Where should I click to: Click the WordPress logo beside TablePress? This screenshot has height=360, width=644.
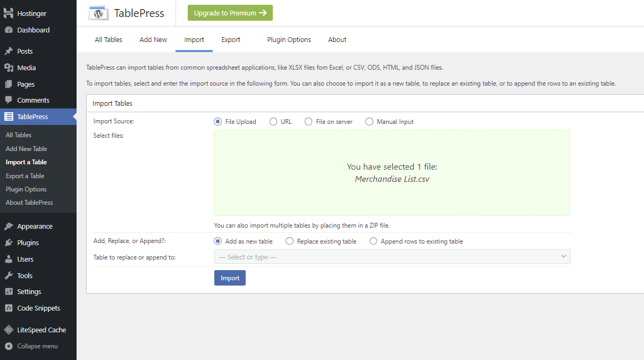98,13
